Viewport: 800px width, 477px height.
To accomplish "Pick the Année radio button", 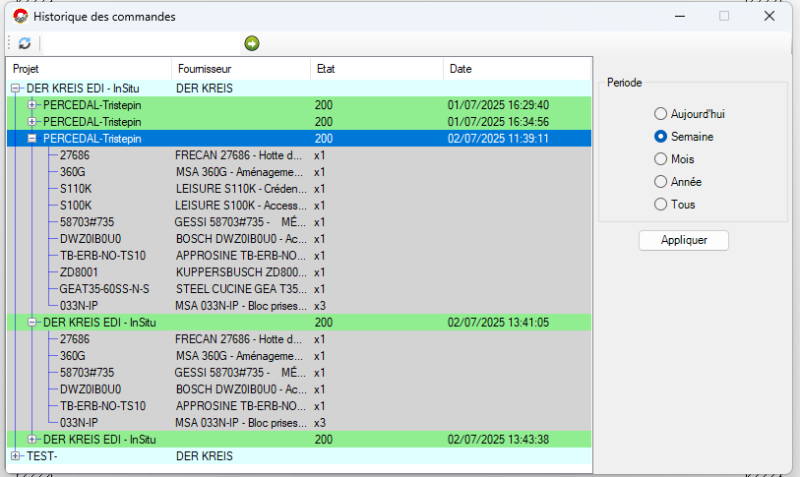I will [660, 182].
